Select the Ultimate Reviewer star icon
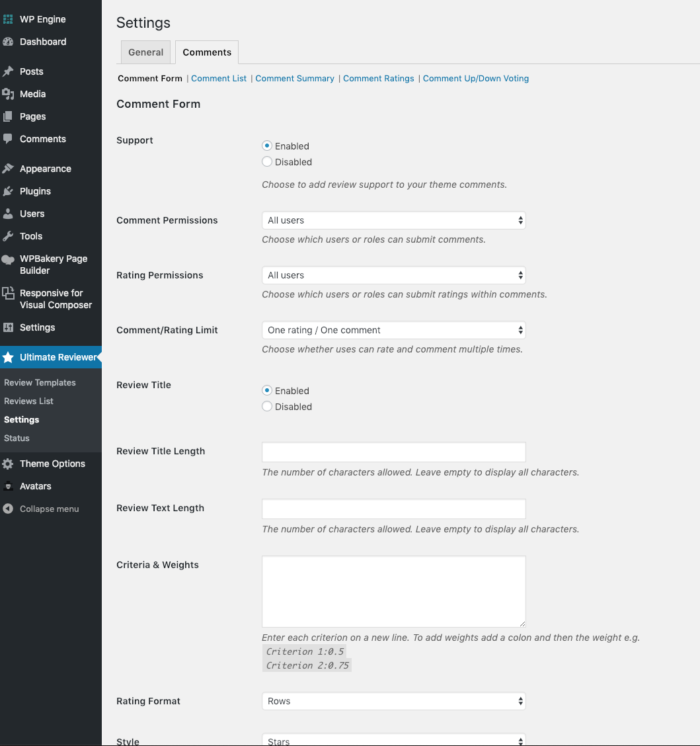Image resolution: width=700 pixels, height=746 pixels. (x=9, y=357)
